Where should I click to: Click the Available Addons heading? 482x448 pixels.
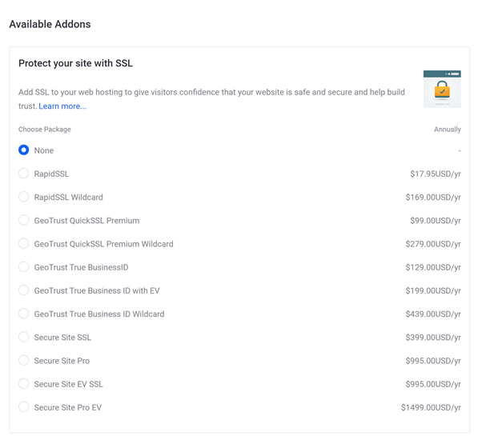click(50, 24)
